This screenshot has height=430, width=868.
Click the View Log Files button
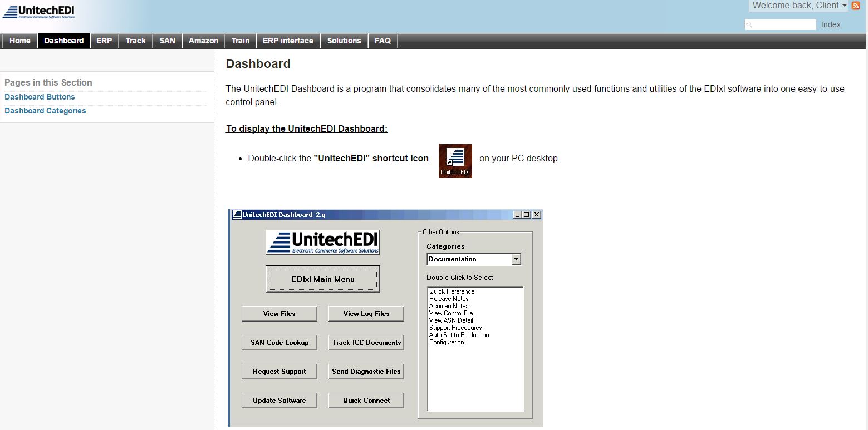click(366, 314)
